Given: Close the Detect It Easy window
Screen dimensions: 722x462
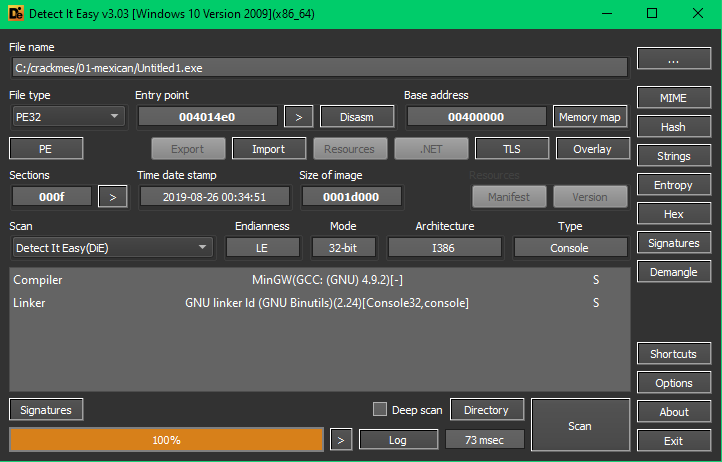Looking at the screenshot, I should (698, 13).
